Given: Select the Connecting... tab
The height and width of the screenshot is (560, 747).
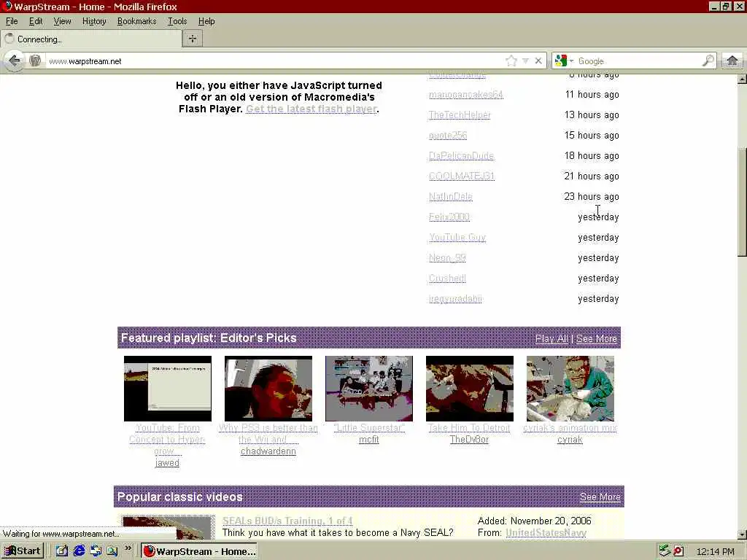Looking at the screenshot, I should point(91,39).
